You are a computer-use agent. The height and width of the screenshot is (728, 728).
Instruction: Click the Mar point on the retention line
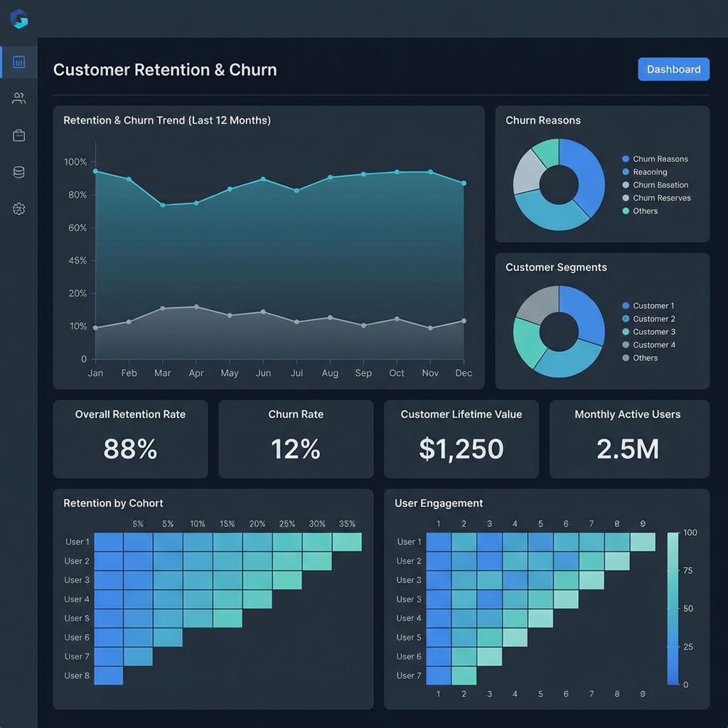pos(163,205)
